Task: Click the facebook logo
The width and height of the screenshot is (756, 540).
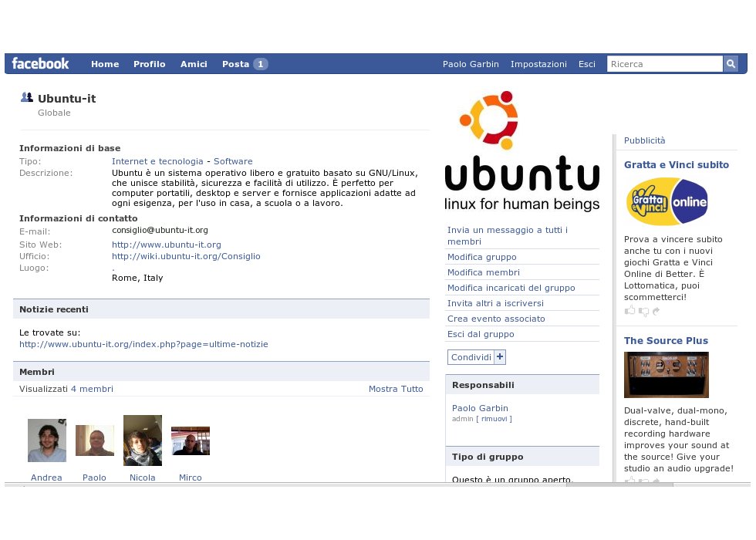Action: (x=40, y=63)
